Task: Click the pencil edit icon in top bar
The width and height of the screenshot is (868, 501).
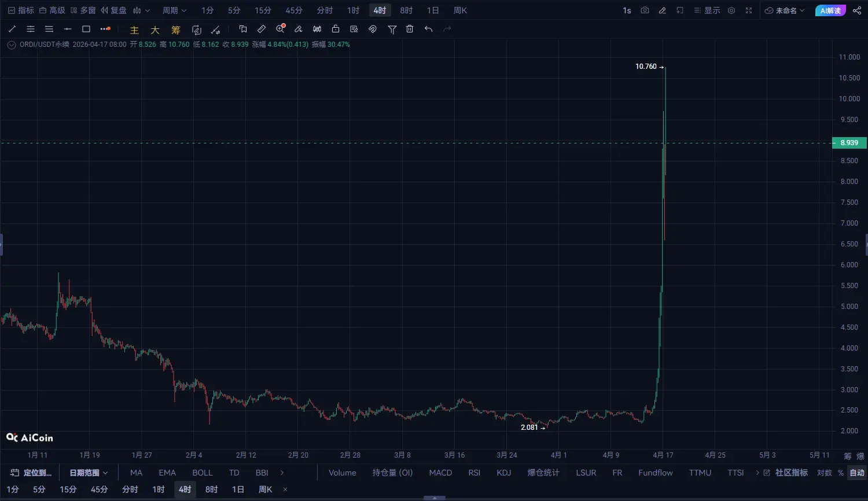Action: (x=663, y=10)
